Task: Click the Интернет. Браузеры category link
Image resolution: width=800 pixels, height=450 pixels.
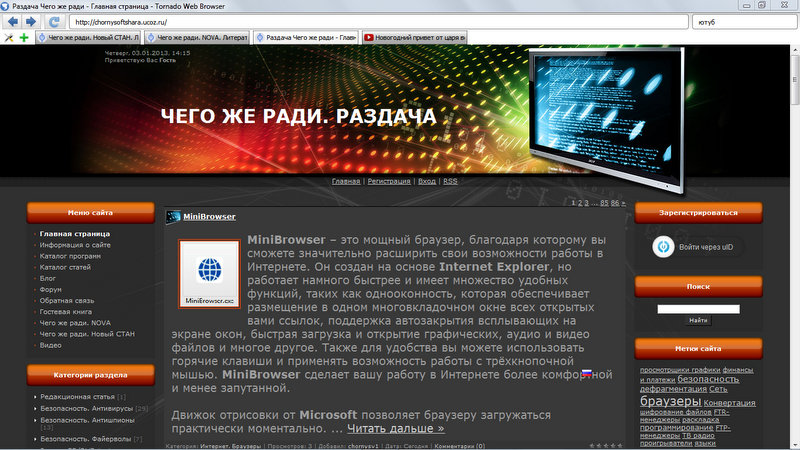Action: [x=231, y=446]
